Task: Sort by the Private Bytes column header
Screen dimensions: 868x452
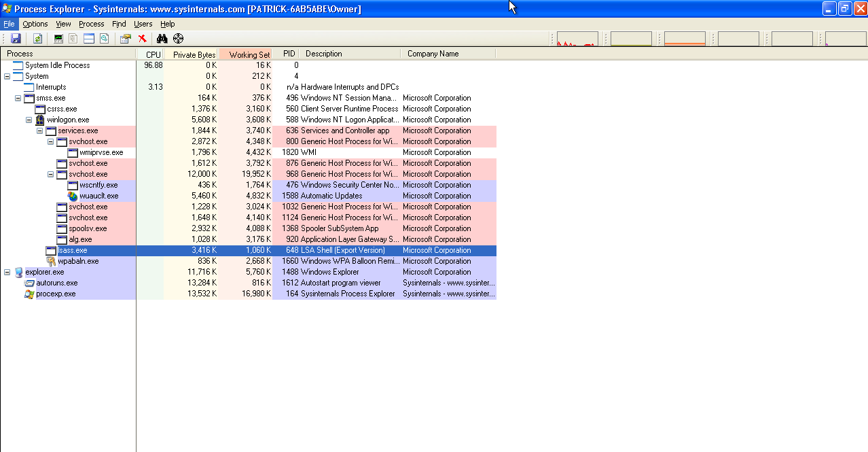Action: tap(192, 54)
